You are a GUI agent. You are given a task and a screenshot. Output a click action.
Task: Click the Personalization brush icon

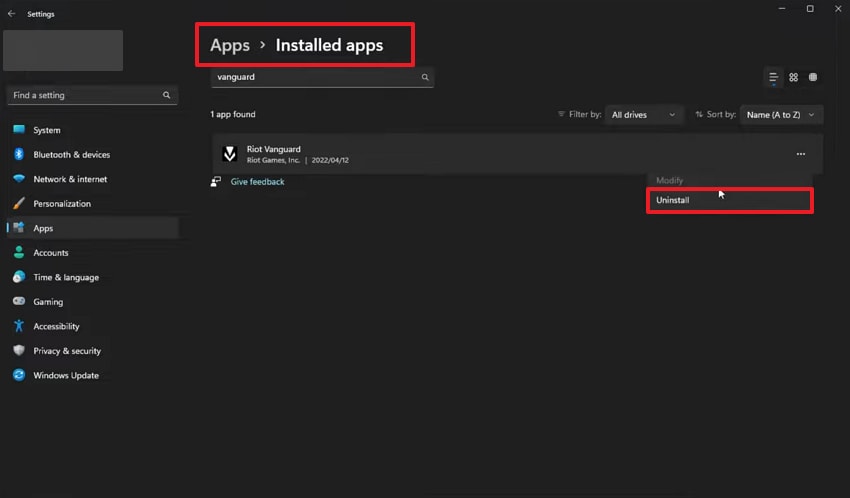click(19, 203)
